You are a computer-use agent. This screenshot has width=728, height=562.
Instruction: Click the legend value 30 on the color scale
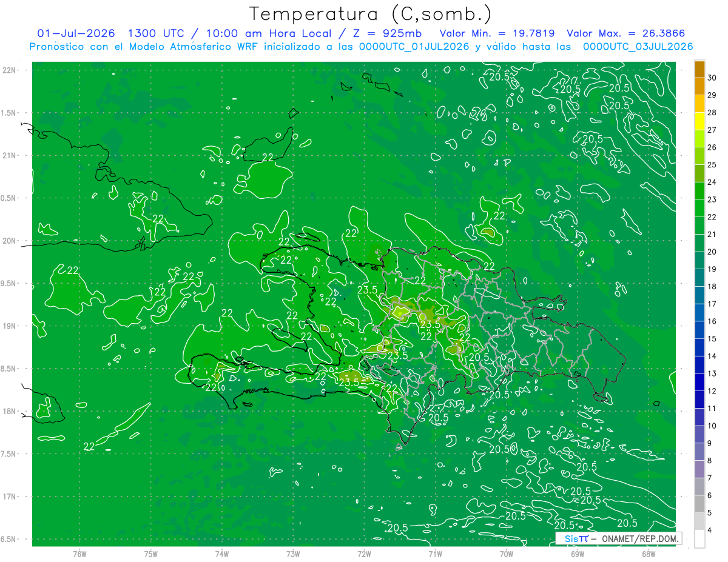[x=712, y=78]
